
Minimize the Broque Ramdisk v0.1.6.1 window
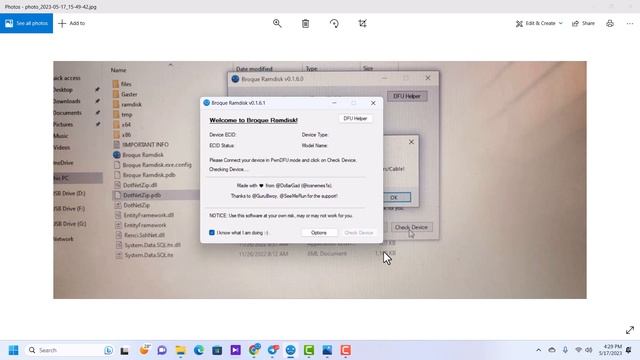coord(334,103)
